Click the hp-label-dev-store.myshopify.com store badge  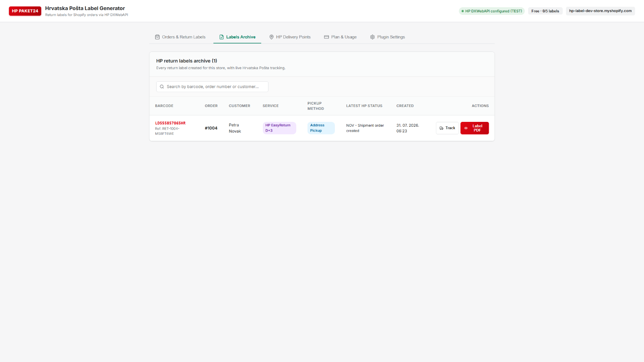click(600, 11)
